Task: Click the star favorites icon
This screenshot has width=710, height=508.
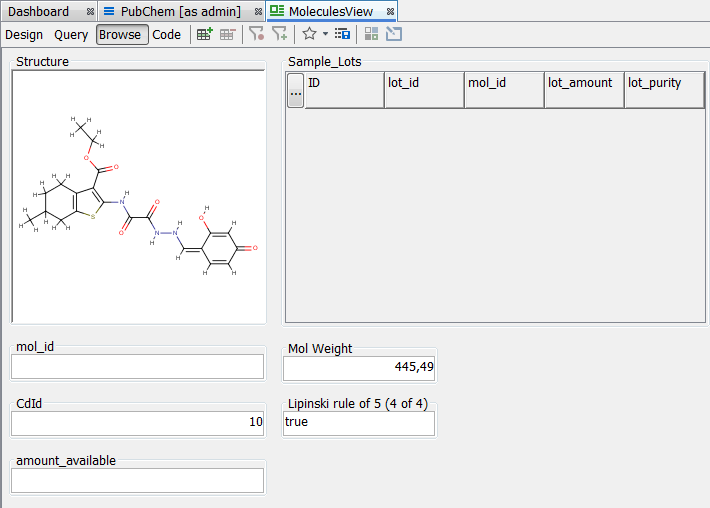Action: [309, 34]
